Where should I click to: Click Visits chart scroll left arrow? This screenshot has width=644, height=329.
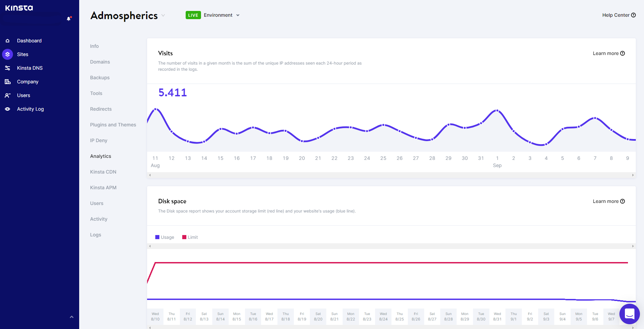pos(150,175)
